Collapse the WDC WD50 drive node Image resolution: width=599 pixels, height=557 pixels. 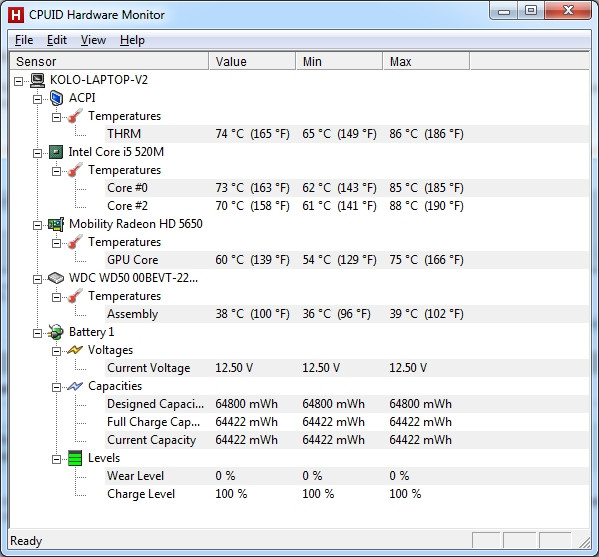37,279
